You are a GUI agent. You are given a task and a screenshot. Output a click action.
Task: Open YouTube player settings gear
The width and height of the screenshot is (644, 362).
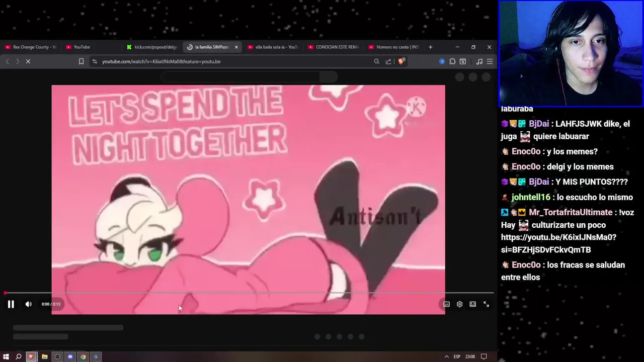459,304
